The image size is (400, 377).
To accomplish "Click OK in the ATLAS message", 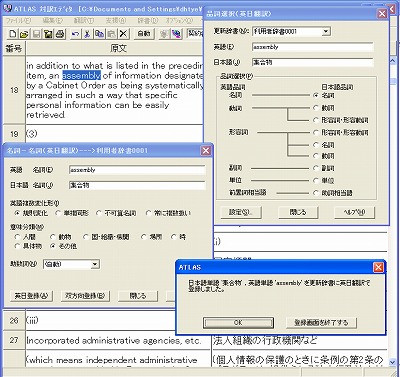I will 238,323.
